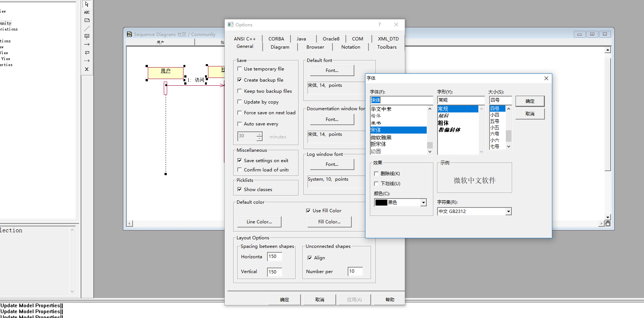644x318 pixels.
Task: Open the Notation tab
Action: point(351,47)
